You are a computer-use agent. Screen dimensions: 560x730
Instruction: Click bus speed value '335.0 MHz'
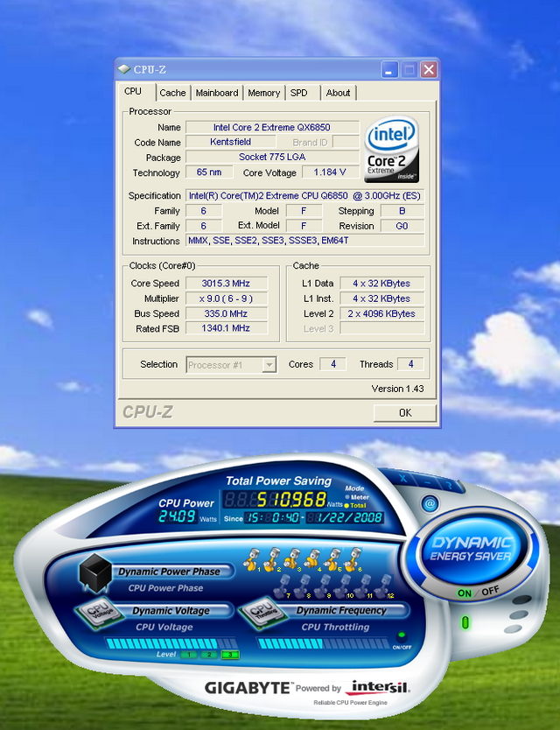point(227,313)
